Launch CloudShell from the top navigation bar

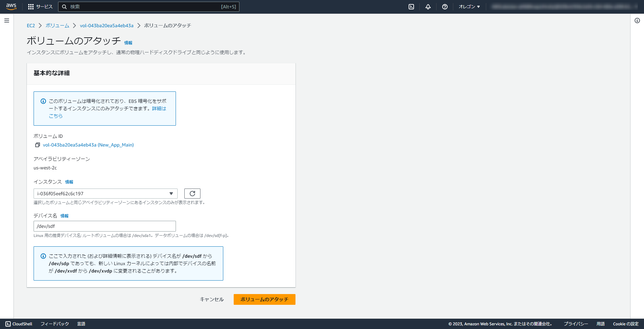[411, 6]
